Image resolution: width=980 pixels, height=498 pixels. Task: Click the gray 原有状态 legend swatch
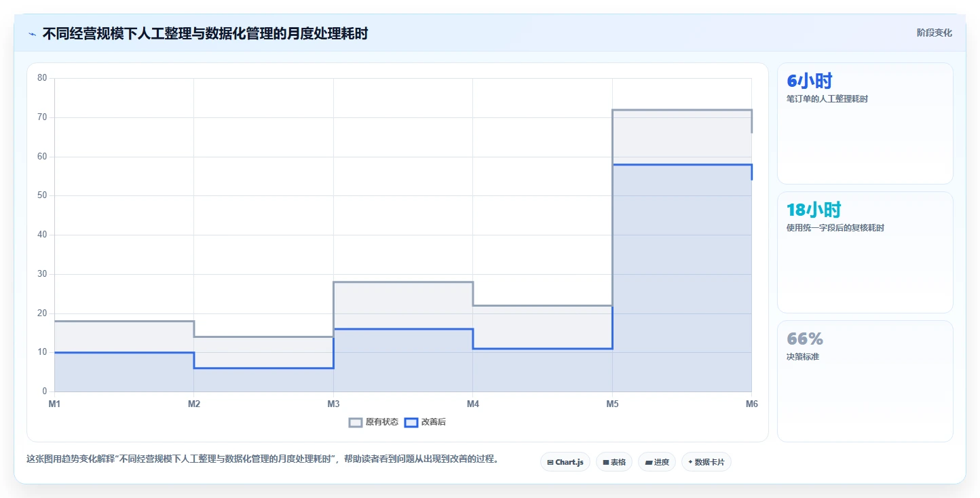[x=356, y=422]
